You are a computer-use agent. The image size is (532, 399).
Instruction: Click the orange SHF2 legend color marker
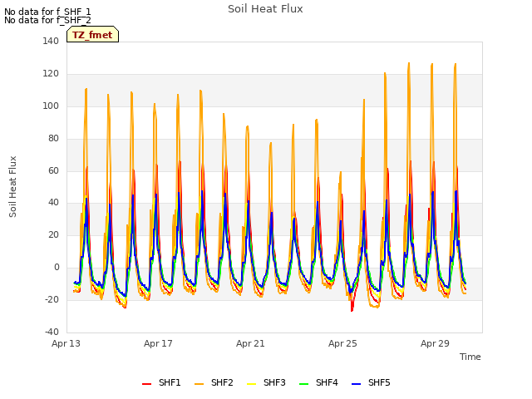pos(199,384)
